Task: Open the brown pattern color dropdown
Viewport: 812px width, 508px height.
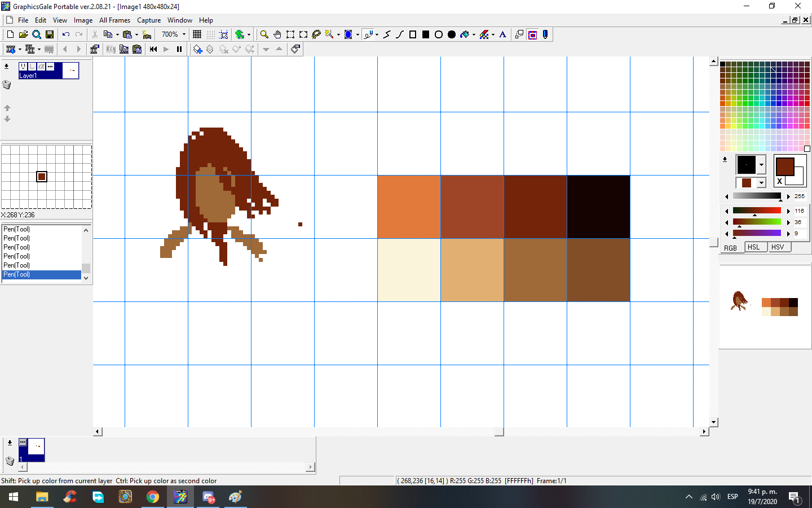Action: (x=761, y=183)
